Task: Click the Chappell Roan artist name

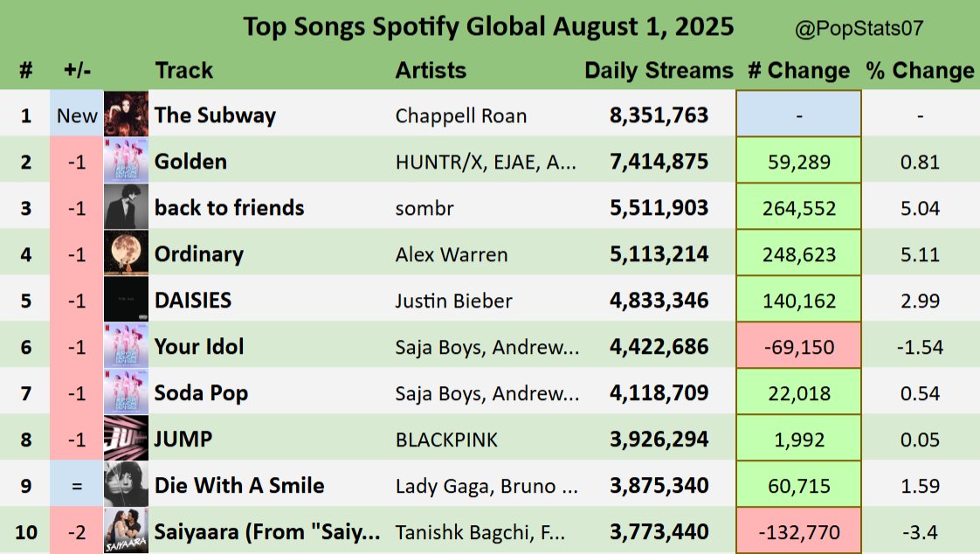Action: 461,115
